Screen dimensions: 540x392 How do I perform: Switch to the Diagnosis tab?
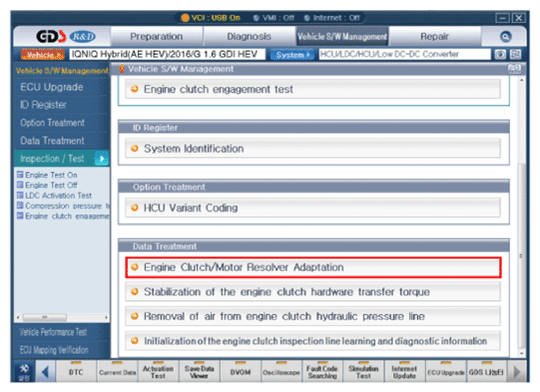pos(249,37)
